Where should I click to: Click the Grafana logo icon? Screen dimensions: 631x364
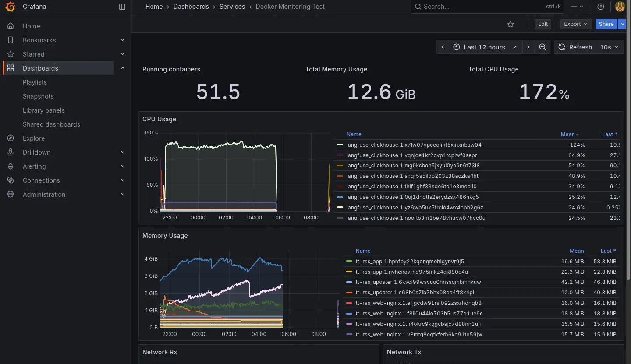pyautogui.click(x=11, y=7)
